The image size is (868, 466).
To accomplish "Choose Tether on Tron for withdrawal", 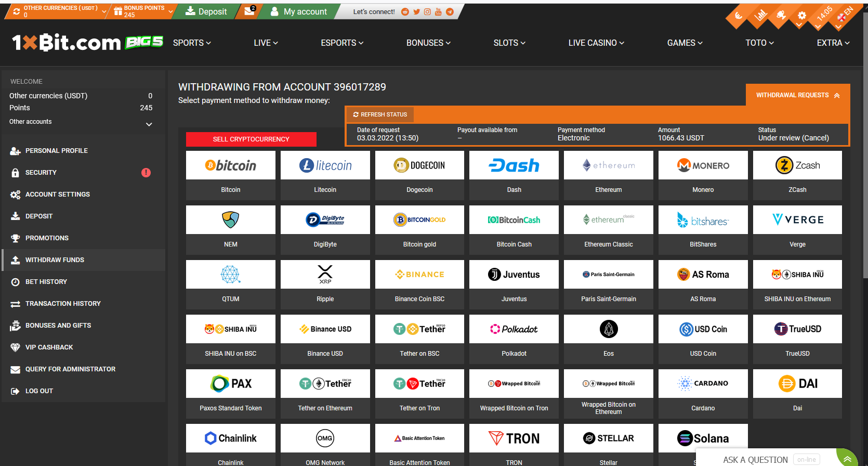I will coord(419,394).
